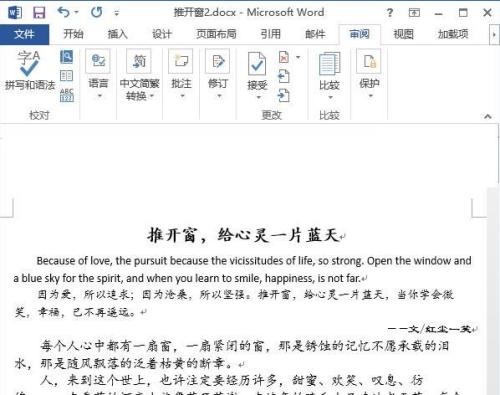
Task: Undo the last action
Action: coord(63,12)
